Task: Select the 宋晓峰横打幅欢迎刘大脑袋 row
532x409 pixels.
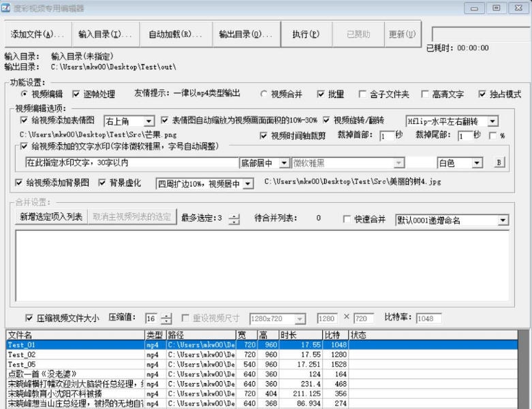Action: point(262,385)
